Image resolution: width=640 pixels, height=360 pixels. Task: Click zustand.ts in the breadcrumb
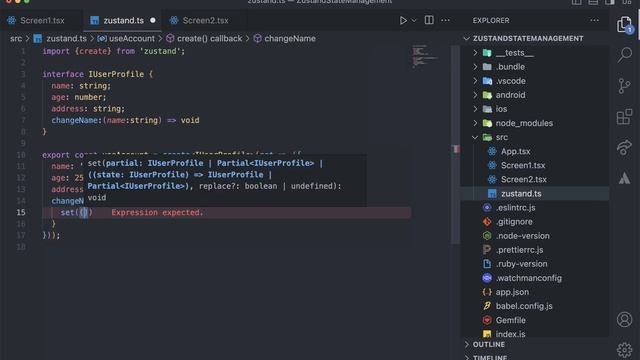click(66, 38)
